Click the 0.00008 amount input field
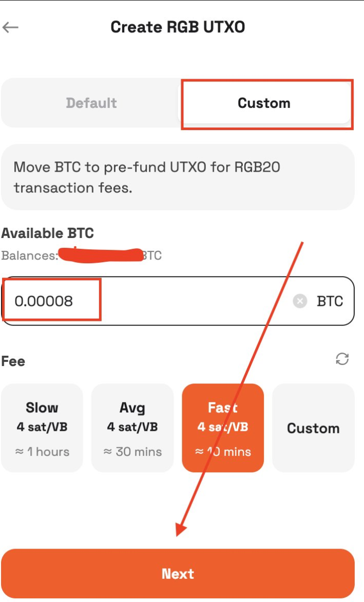 click(178, 301)
